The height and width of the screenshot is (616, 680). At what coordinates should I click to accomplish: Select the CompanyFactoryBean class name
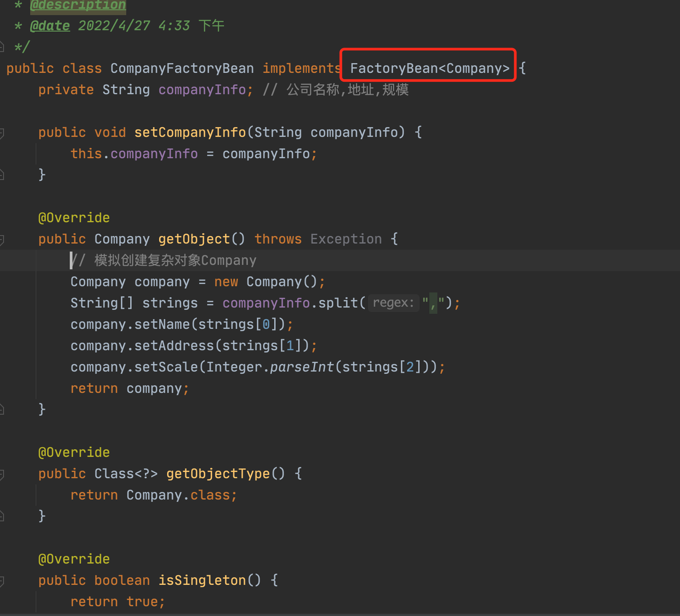[182, 68]
